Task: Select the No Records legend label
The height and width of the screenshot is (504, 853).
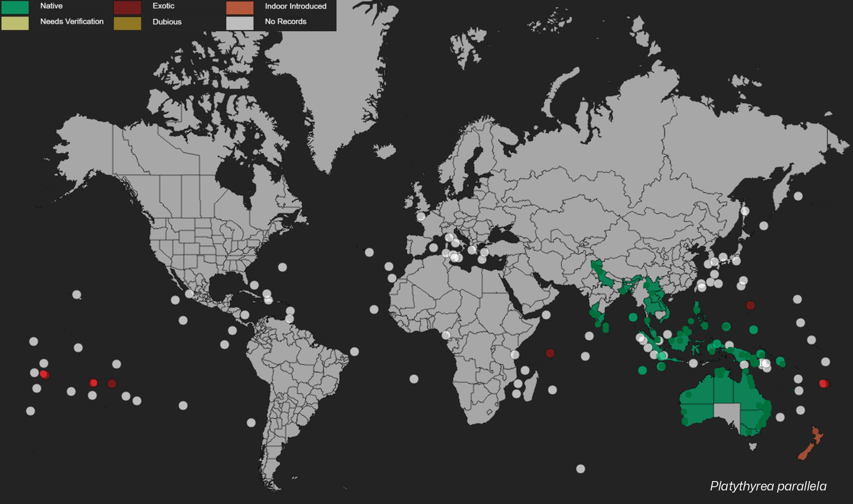Action: [x=285, y=21]
